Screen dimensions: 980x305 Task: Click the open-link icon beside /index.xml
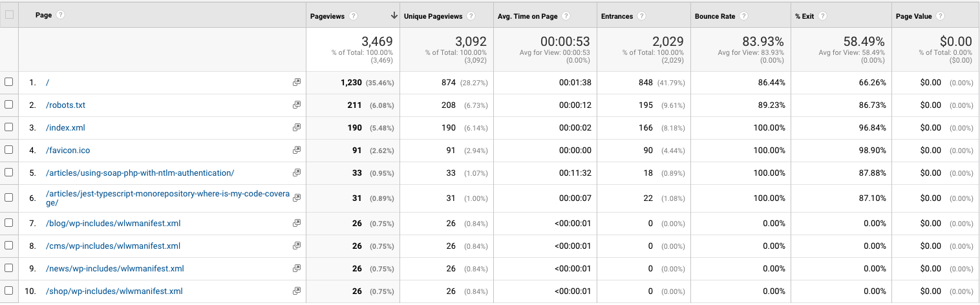coord(297,127)
